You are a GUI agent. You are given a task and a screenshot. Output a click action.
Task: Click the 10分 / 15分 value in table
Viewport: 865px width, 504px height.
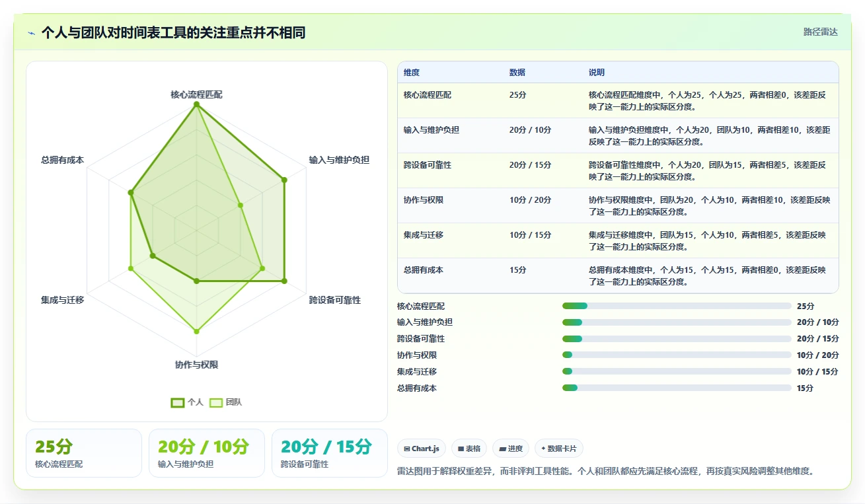coord(530,235)
